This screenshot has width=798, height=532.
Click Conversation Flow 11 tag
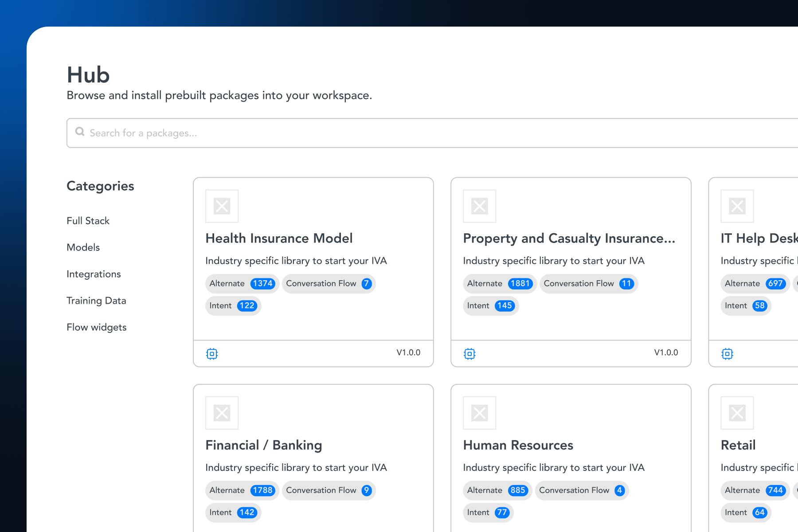(589, 284)
